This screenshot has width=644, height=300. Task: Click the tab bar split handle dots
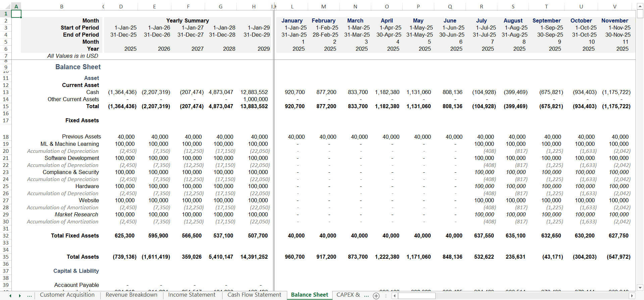point(386,296)
